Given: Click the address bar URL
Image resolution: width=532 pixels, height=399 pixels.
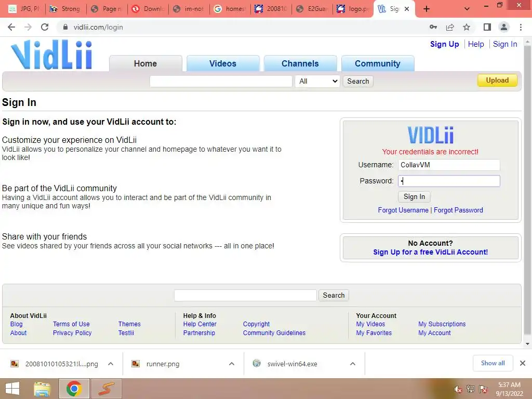Looking at the screenshot, I should pyautogui.click(x=98, y=27).
